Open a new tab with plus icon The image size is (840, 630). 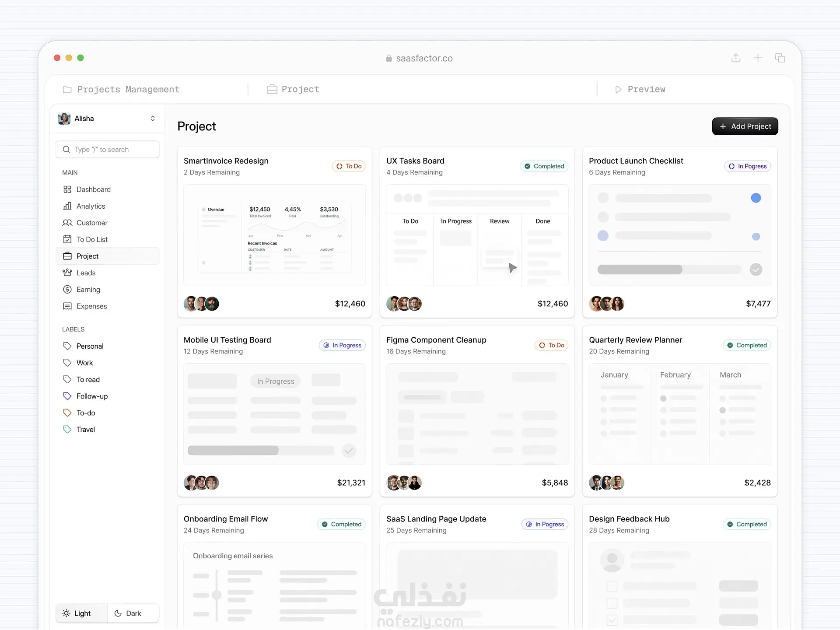click(x=758, y=58)
